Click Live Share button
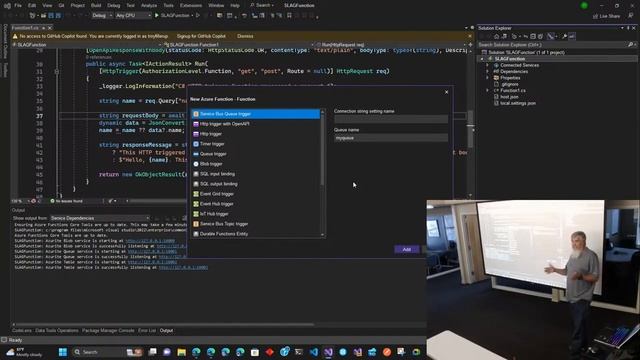This screenshot has width=640, height=360. (606, 16)
